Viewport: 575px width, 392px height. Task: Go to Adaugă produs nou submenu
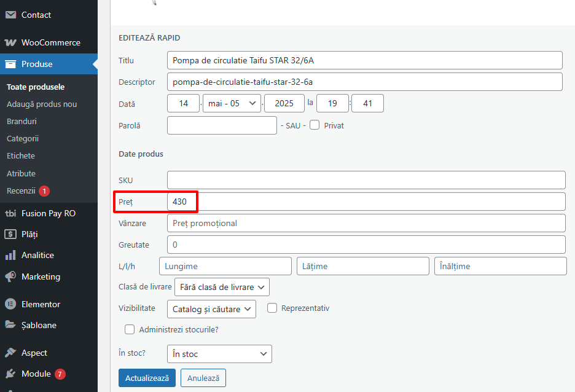click(x=42, y=104)
